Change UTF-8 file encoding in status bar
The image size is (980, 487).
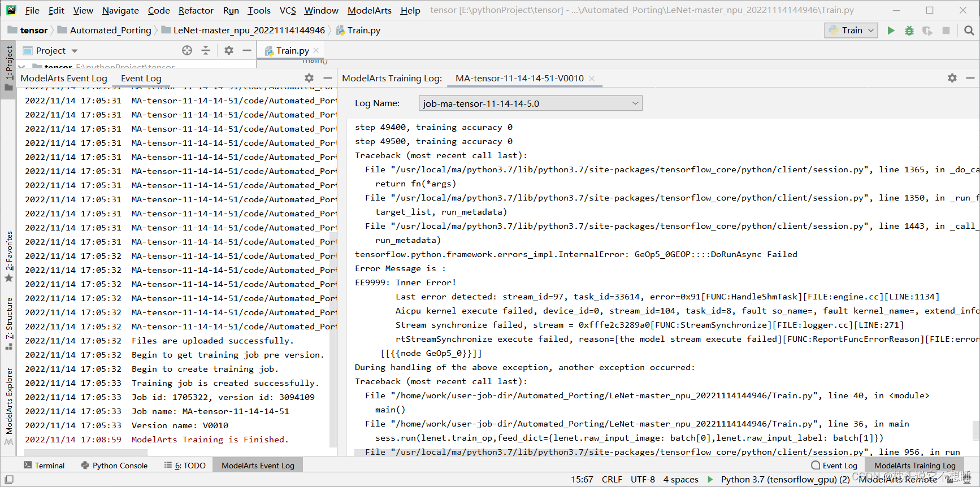(643, 480)
